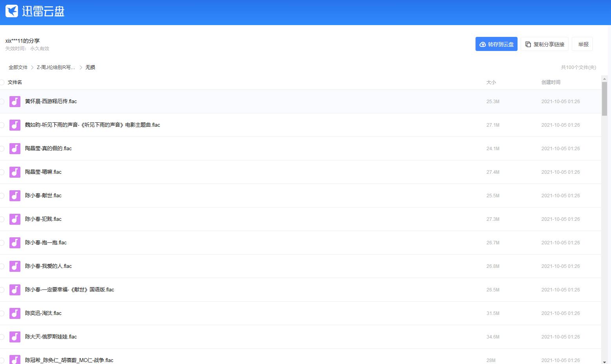Go to 全部文件 in breadcrumb
The width and height of the screenshot is (611, 364).
(18, 67)
